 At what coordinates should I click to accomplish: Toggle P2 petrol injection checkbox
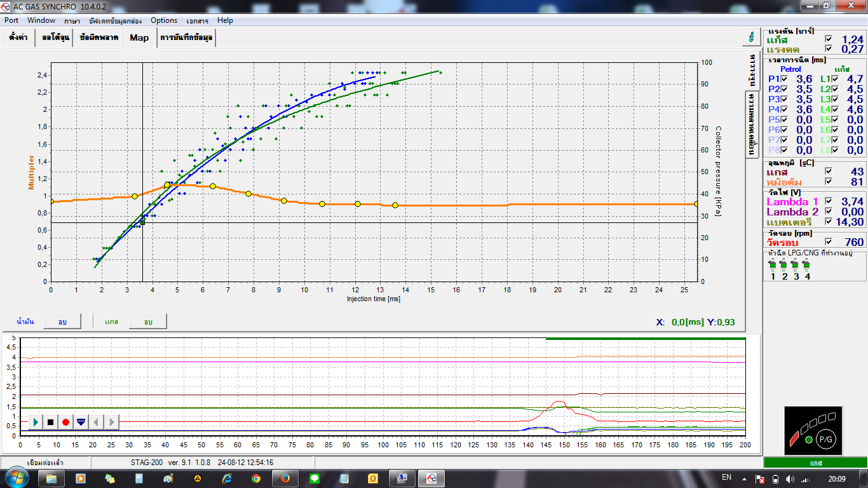[784, 89]
